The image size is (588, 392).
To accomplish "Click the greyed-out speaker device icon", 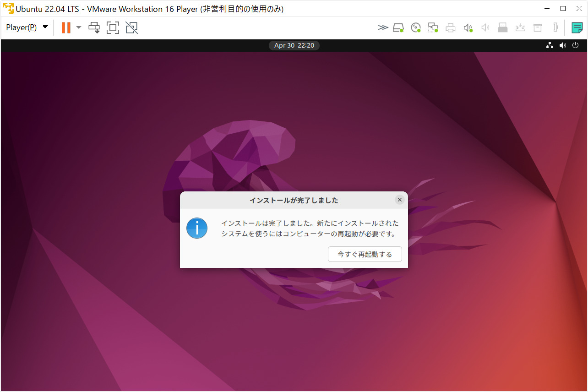I will [485, 28].
